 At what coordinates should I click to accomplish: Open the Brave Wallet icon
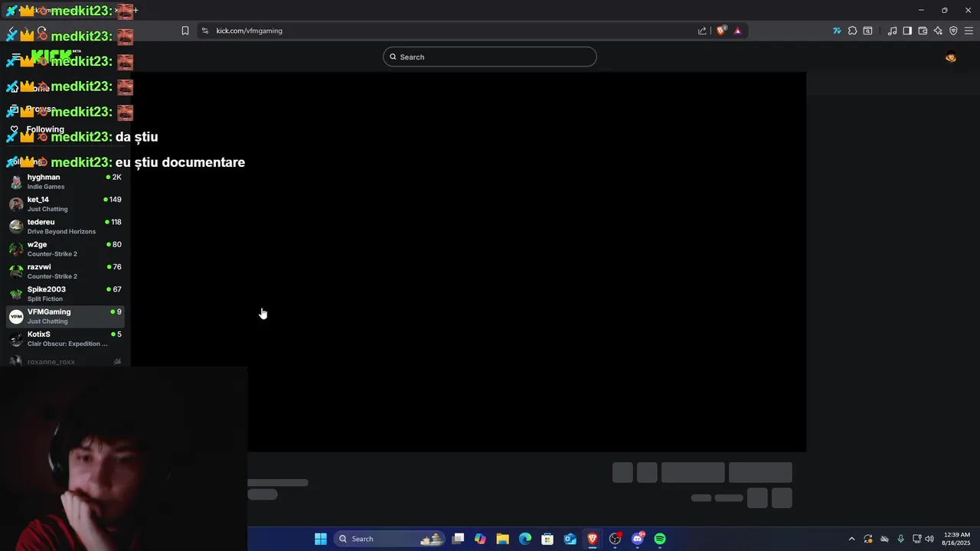click(923, 31)
